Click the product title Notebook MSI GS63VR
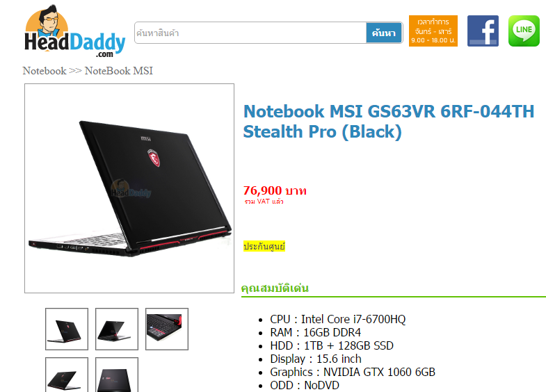The height and width of the screenshot is (392, 546). [389, 122]
